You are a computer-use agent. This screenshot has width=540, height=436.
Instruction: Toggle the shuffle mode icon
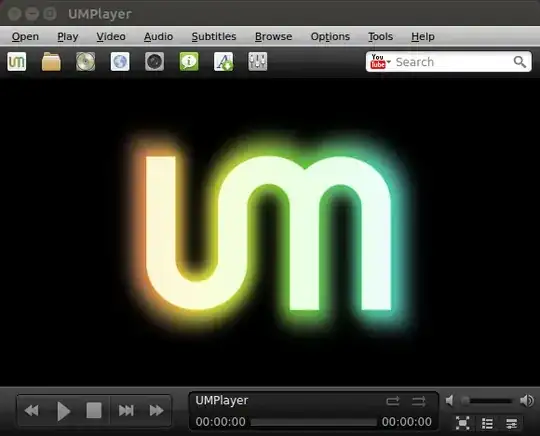click(x=418, y=401)
